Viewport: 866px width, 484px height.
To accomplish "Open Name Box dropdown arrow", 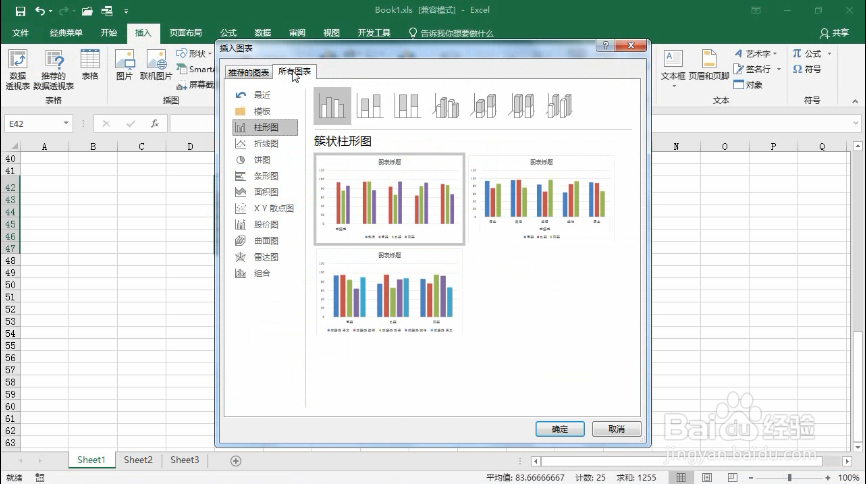I will tap(66, 123).
